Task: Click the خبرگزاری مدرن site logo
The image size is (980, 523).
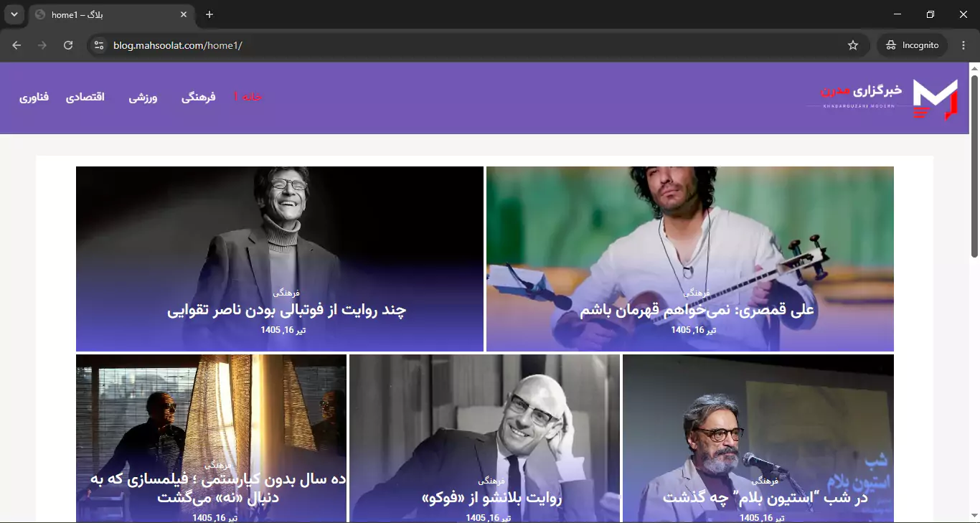Action: pos(882,98)
